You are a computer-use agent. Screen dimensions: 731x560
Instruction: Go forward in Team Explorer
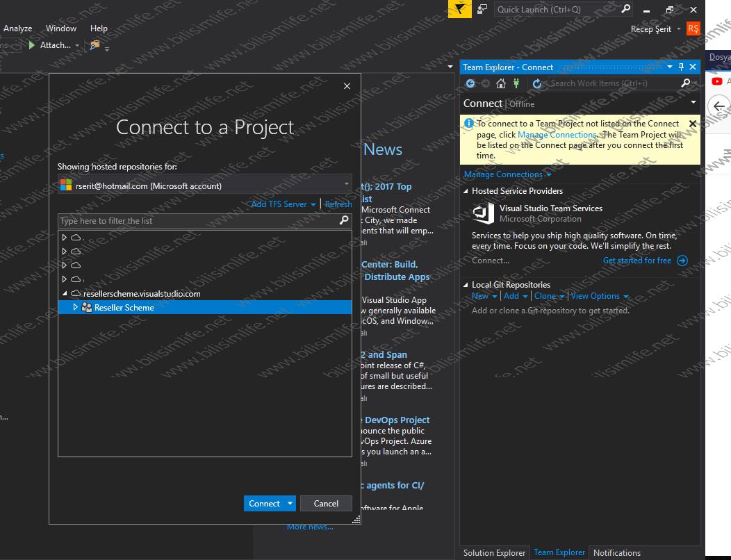point(486,83)
